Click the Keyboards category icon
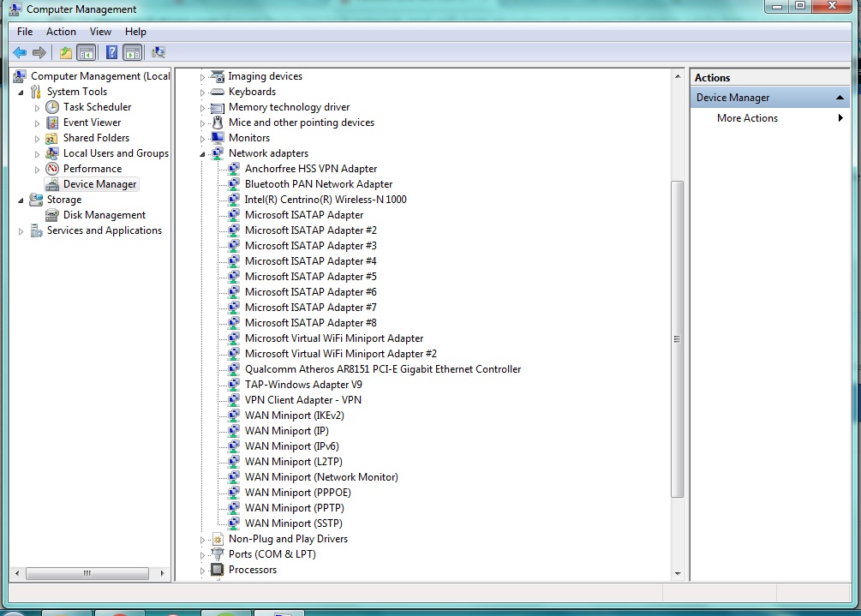The width and height of the screenshot is (861, 616). (x=218, y=92)
